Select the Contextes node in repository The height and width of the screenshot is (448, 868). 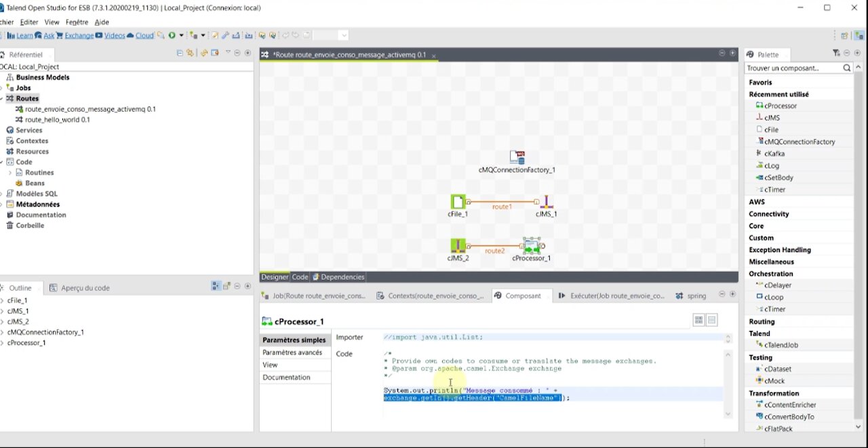point(32,141)
